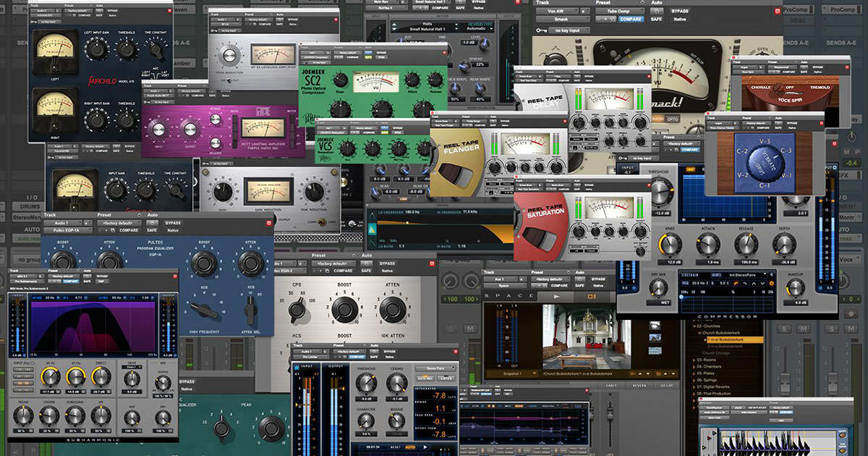Click the red target icon in Pultec EQP-1A window
Screen dimensions: 868x456
coord(269,223)
